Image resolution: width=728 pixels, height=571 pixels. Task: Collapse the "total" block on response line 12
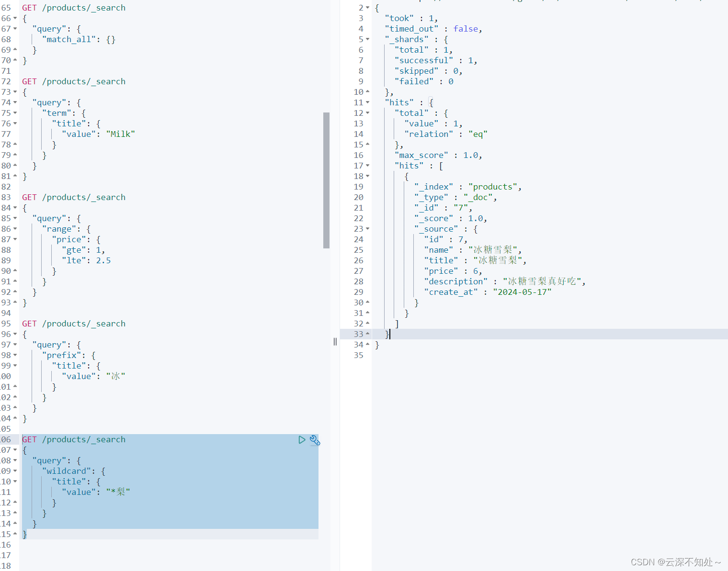(x=367, y=113)
